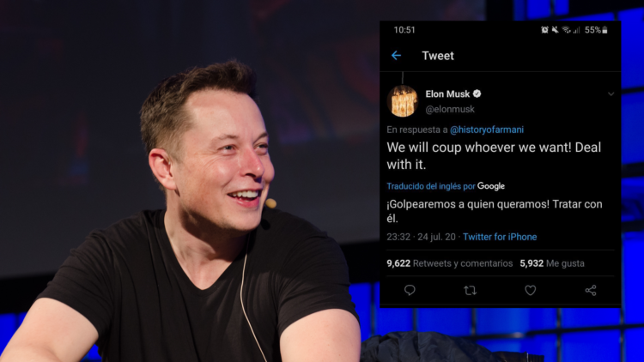Click the alarm icon in status bar
Viewport: 644px width, 362px height.
544,29
